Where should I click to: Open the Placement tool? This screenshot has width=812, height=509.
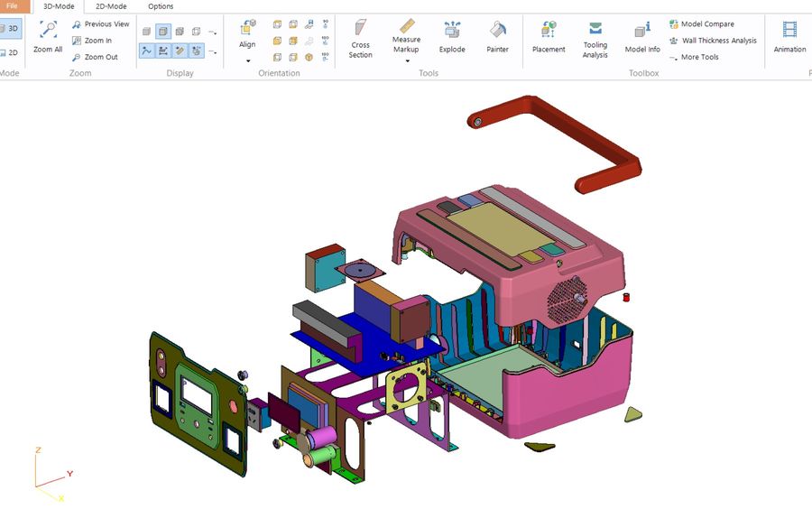point(549,36)
